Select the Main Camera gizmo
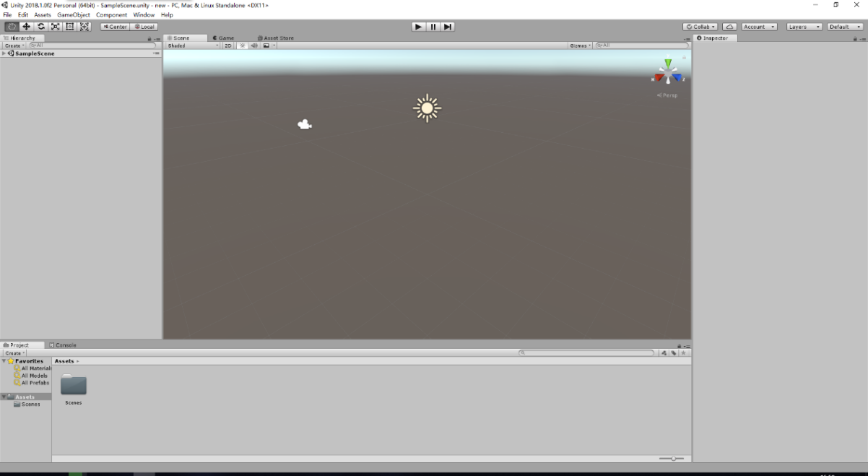 305,124
